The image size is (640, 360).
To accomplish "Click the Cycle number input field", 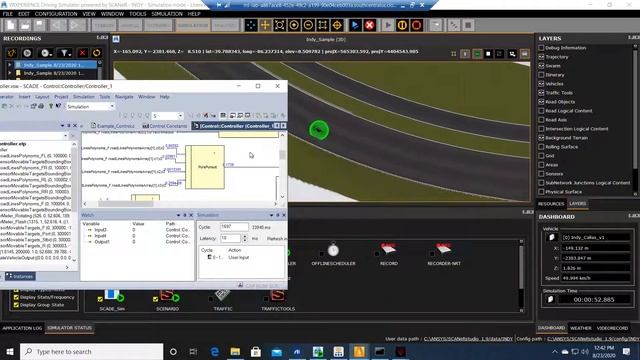I will click(x=234, y=227).
